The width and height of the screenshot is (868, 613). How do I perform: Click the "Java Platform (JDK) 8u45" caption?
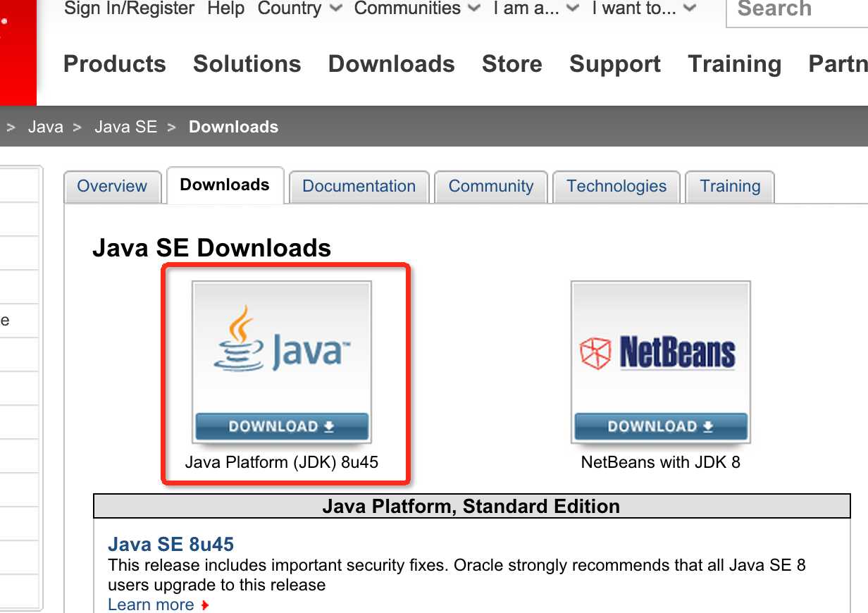pyautogui.click(x=282, y=463)
